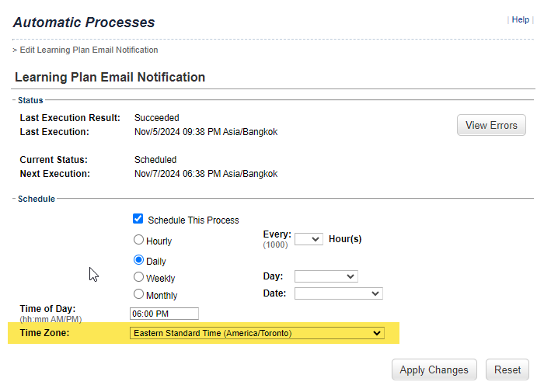Click Apply Changes button

click(x=434, y=369)
